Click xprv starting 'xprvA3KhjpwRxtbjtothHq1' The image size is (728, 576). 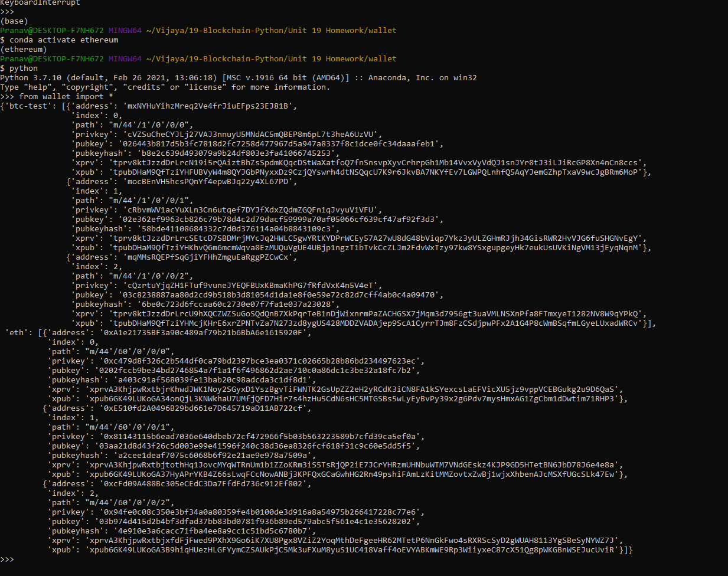click(x=354, y=465)
